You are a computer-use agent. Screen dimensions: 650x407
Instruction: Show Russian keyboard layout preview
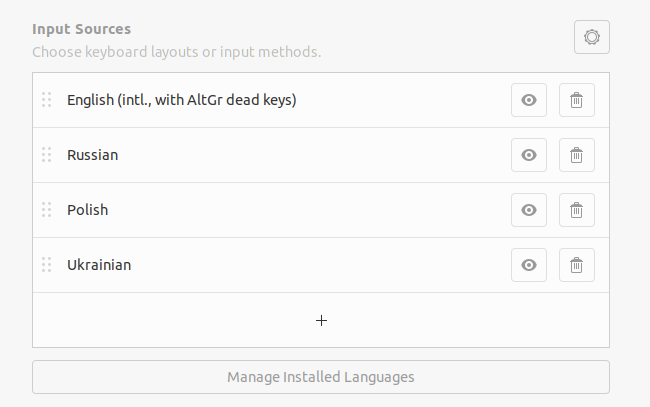[529, 155]
